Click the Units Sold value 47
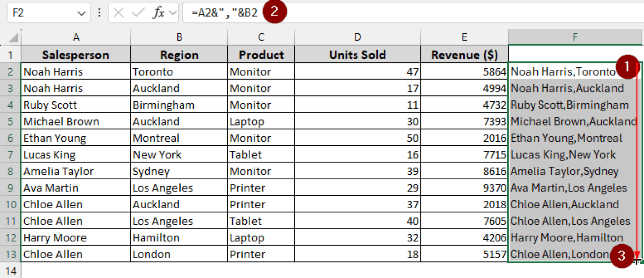 [357, 72]
